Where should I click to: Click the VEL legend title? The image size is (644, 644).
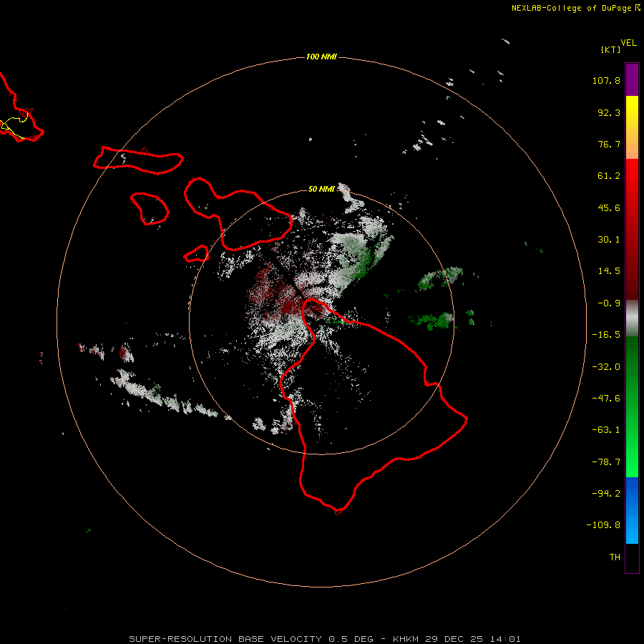click(629, 43)
